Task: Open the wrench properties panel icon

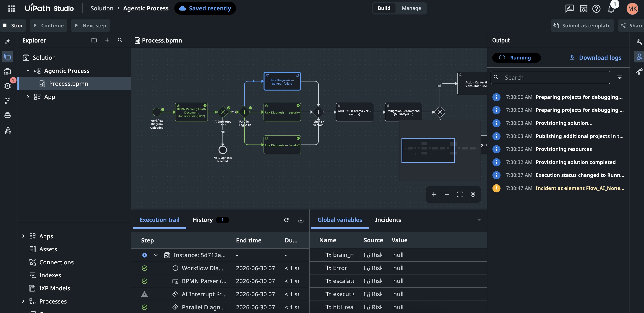Action: coord(639,42)
